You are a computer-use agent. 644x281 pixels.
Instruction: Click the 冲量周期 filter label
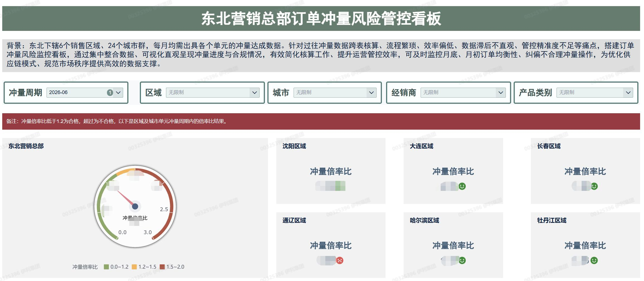tap(25, 93)
